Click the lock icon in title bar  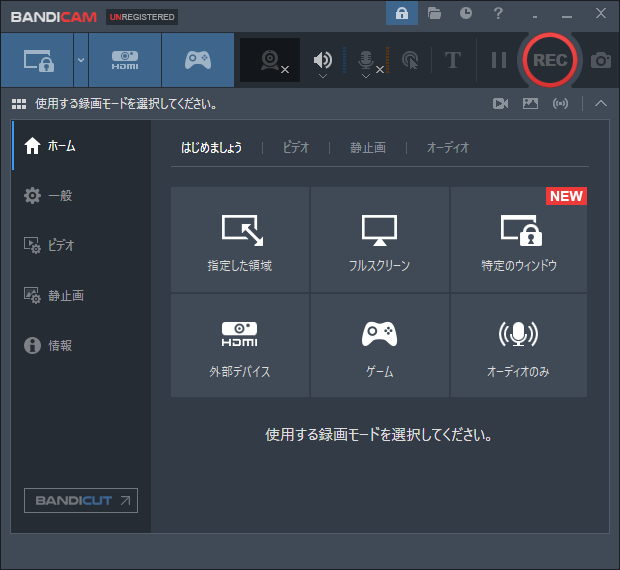[x=402, y=13]
